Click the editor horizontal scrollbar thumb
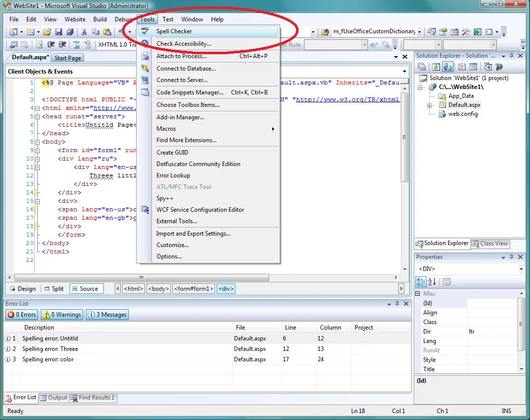 [x=142, y=277]
